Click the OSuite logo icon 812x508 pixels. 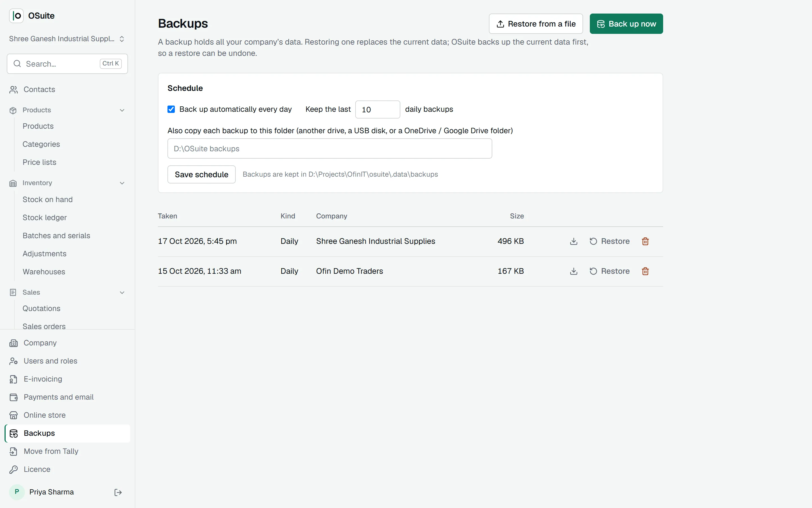pyautogui.click(x=16, y=16)
